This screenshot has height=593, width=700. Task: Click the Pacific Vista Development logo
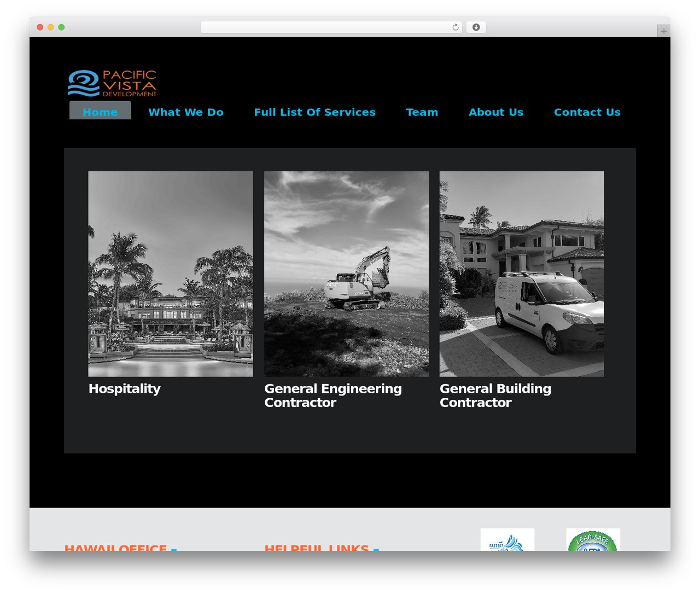click(x=112, y=83)
